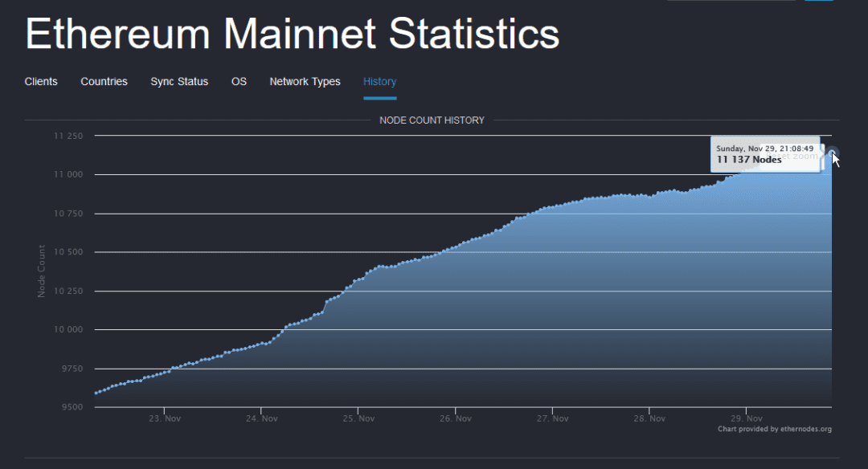Open the OS tab
This screenshot has height=469, width=868.
239,81
